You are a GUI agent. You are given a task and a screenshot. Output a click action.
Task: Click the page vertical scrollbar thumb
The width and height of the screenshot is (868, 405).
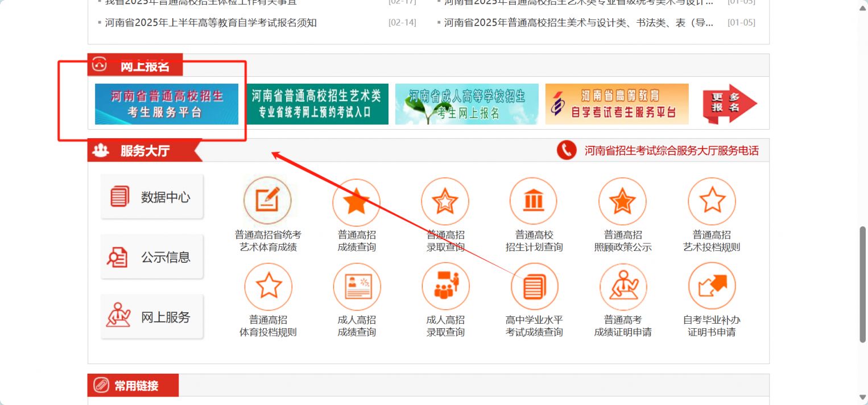(863, 284)
